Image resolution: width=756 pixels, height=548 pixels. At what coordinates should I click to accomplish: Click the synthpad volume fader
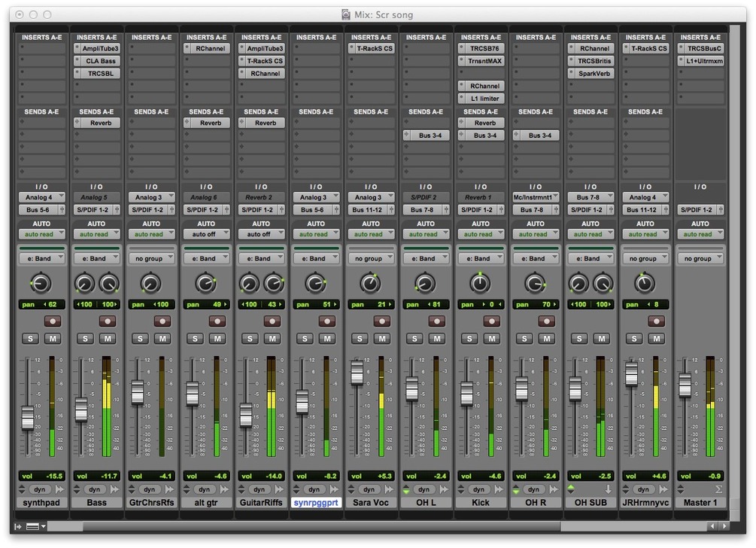point(28,418)
